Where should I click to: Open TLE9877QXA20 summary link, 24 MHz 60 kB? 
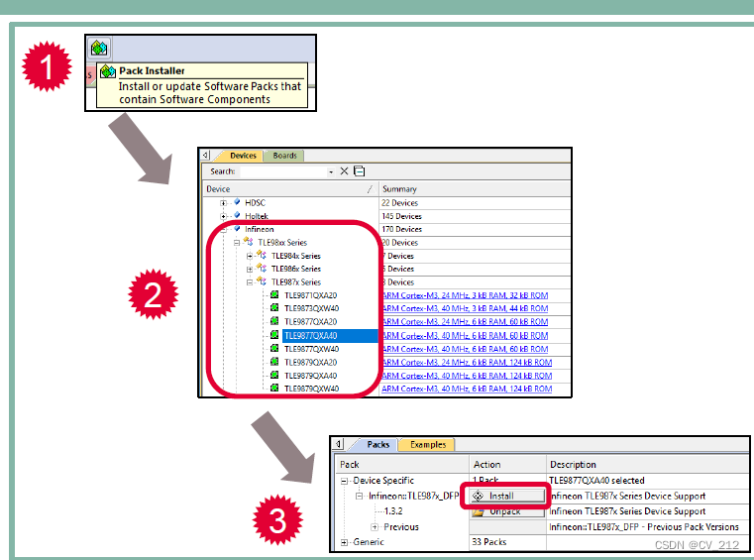pyautogui.click(x=465, y=322)
